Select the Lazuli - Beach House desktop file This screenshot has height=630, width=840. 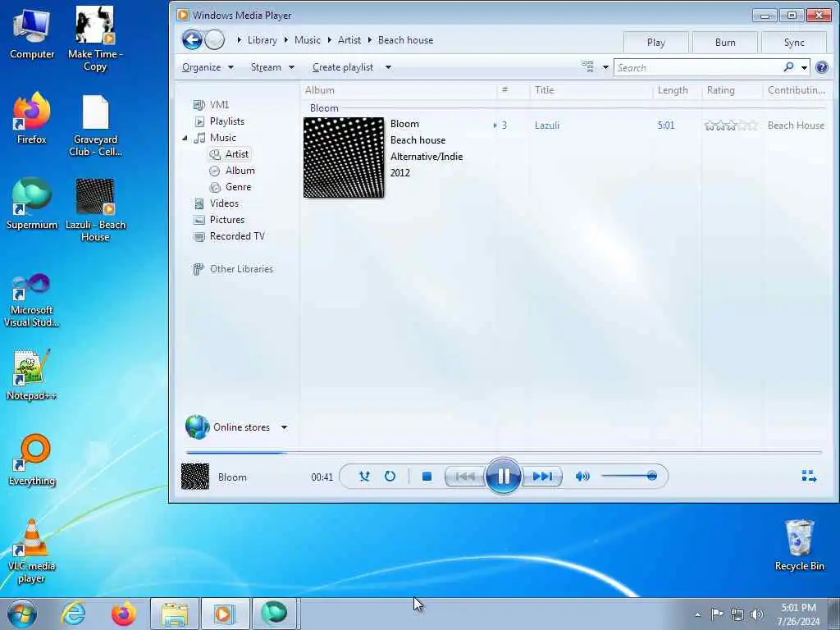pyautogui.click(x=95, y=211)
